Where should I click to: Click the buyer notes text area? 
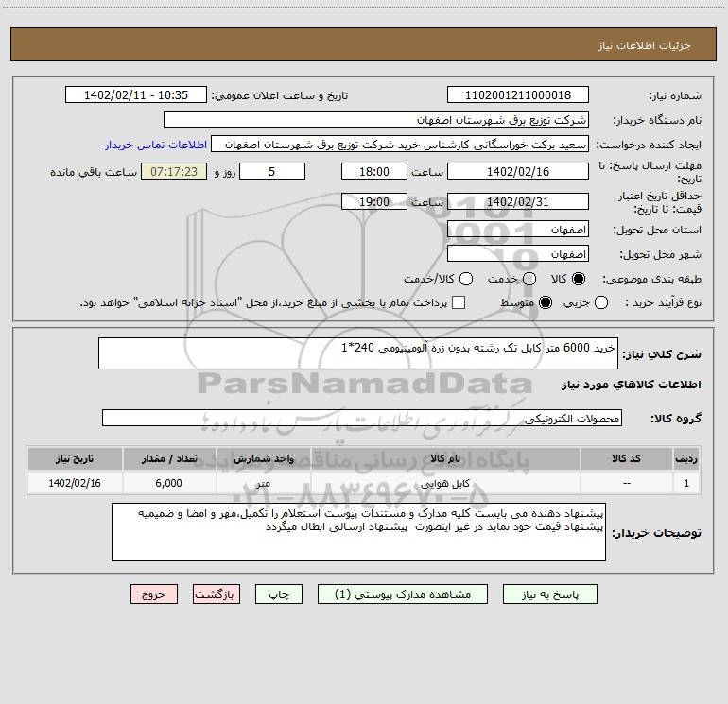click(358, 532)
